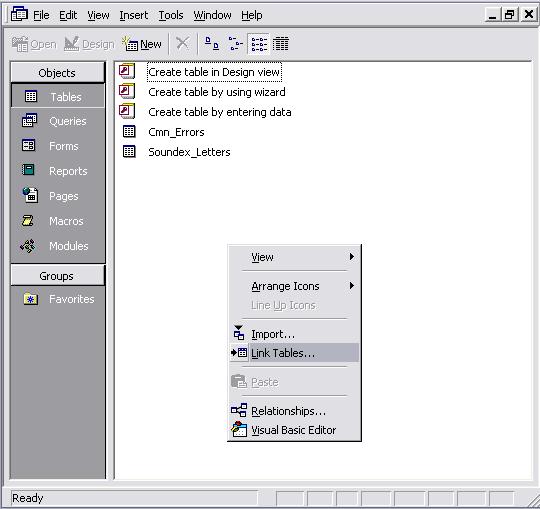Toggle the List view button
Image resolution: width=540 pixels, height=509 pixels.
259,44
